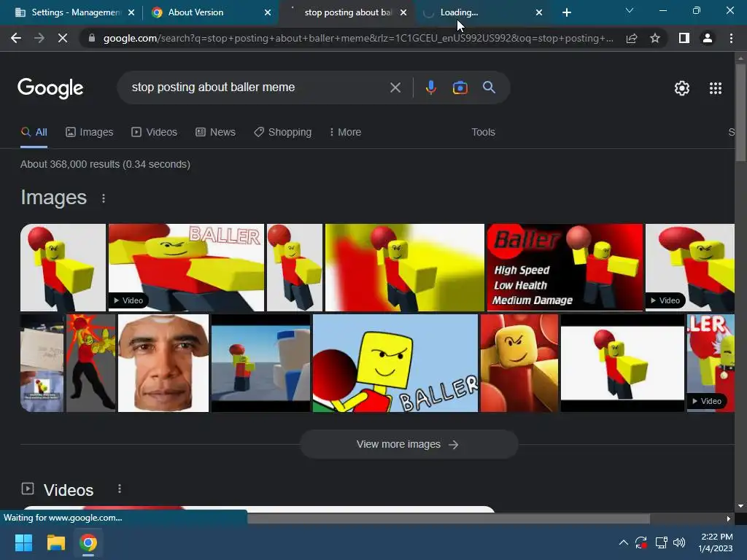Share this page from the address bar
The width and height of the screenshot is (747, 560).
(632, 38)
